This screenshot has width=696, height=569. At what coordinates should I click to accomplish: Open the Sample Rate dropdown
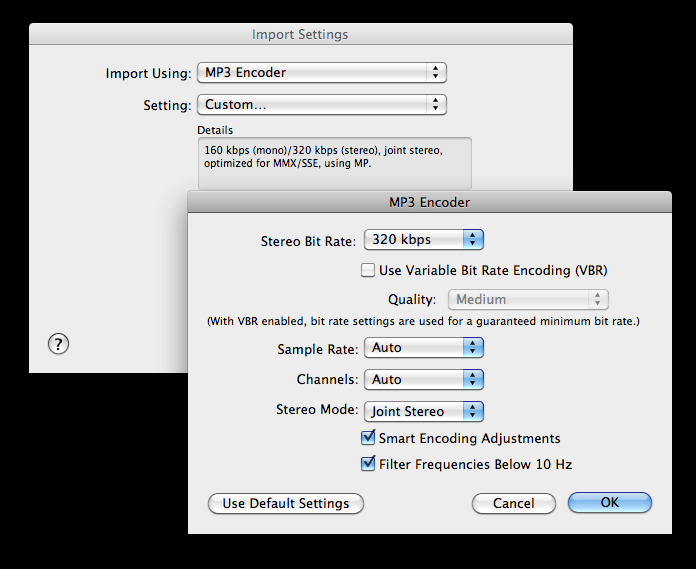coord(422,348)
